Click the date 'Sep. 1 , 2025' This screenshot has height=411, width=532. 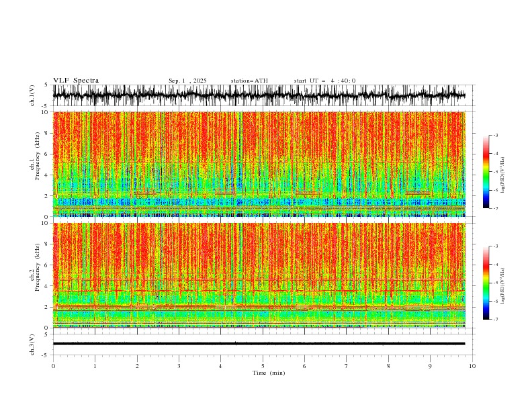pyautogui.click(x=187, y=81)
